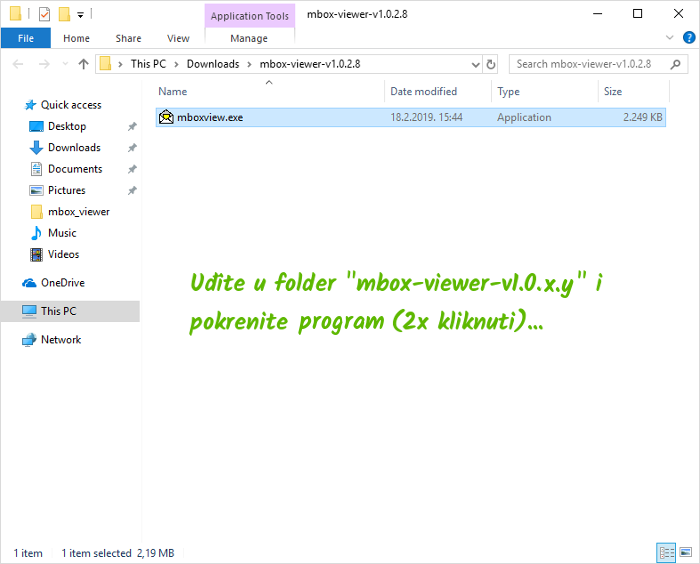This screenshot has width=700, height=564.
Task: Switch to Details view in status bar
Action: pos(666,552)
